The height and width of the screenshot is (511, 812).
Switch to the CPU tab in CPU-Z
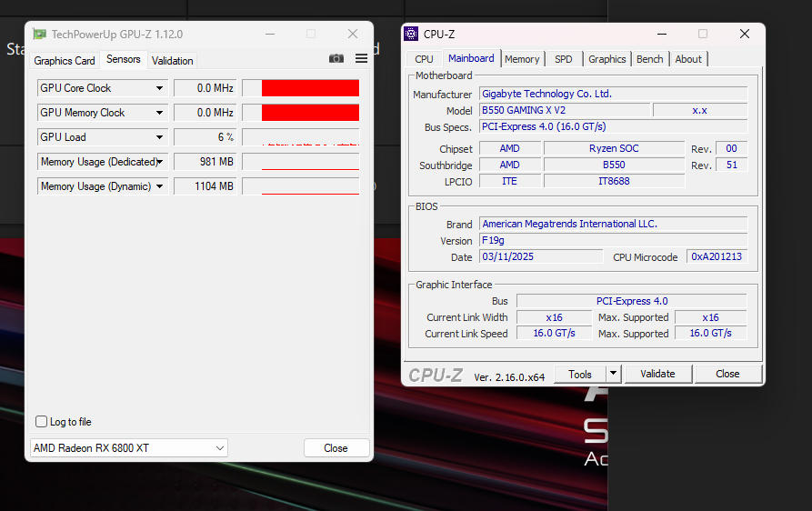[424, 59]
